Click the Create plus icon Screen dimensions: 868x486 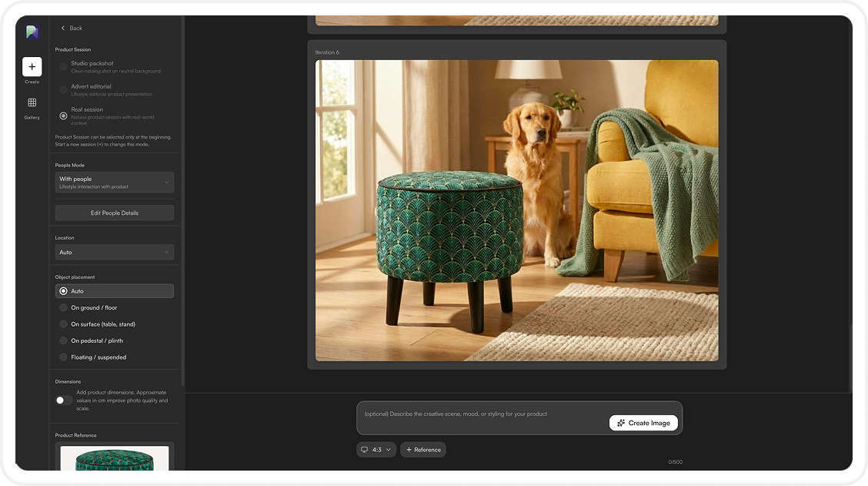click(32, 66)
